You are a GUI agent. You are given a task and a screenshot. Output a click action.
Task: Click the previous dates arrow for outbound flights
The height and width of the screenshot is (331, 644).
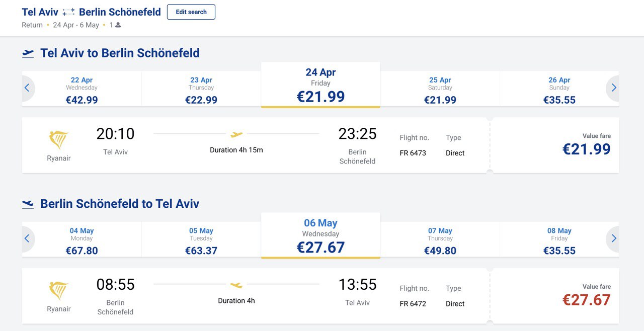click(x=27, y=88)
